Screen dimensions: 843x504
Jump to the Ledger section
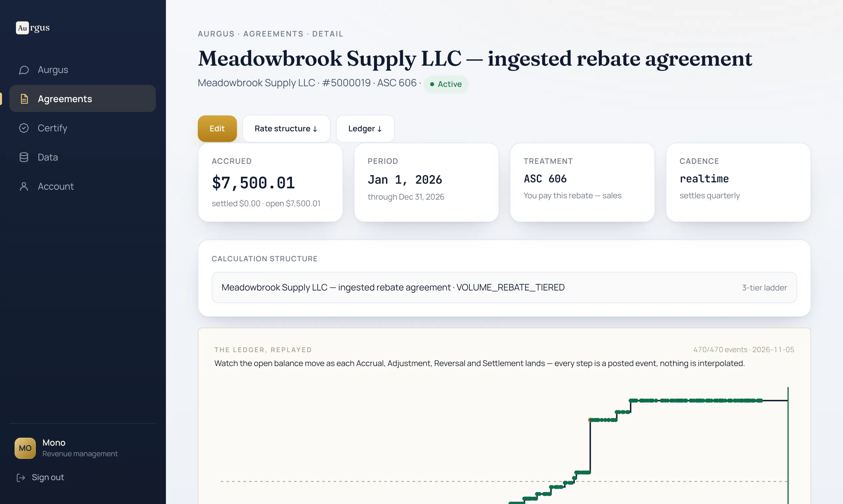tap(365, 128)
